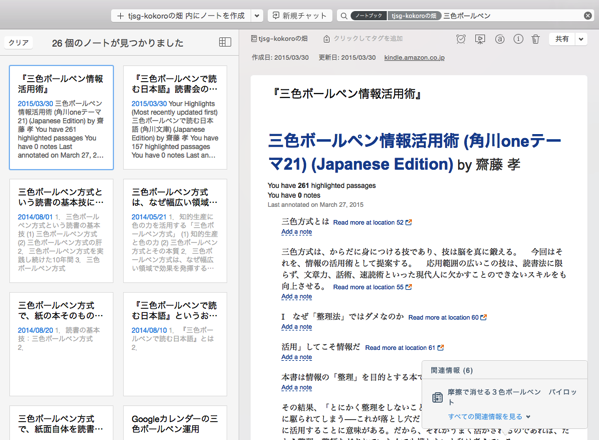
Task: Click the annotate note icon
Action: 499,39
